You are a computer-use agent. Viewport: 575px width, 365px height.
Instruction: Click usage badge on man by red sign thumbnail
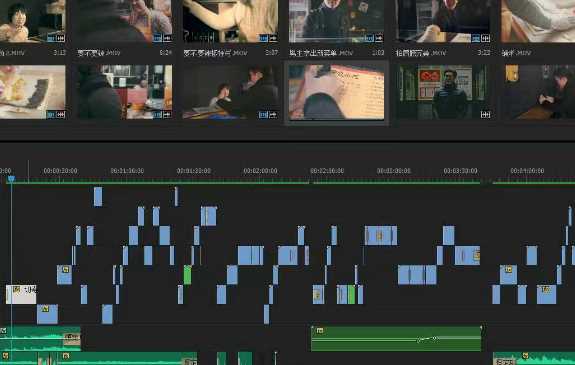(x=485, y=115)
